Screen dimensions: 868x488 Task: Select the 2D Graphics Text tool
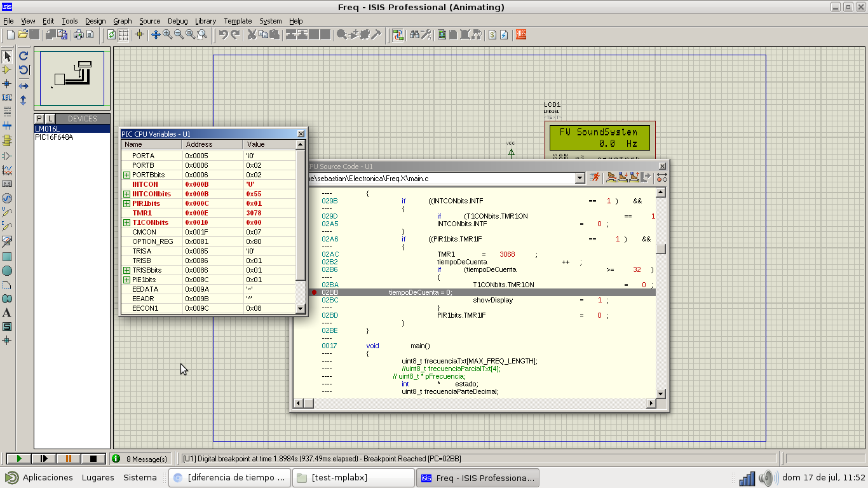point(8,313)
